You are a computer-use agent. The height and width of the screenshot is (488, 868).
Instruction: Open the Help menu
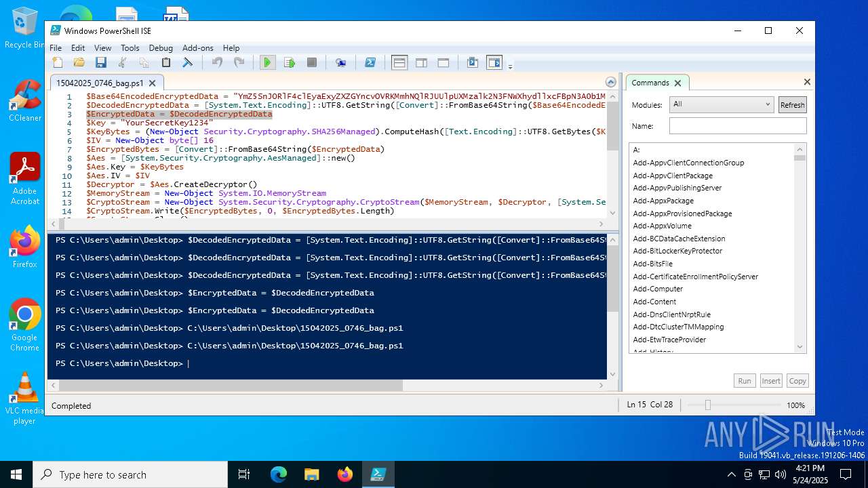coord(231,48)
